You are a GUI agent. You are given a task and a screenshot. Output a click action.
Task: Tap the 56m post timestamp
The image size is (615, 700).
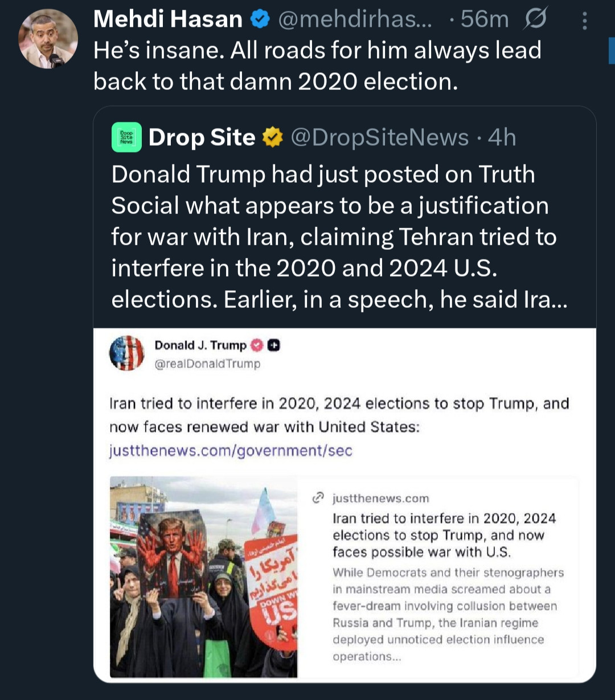(x=484, y=20)
